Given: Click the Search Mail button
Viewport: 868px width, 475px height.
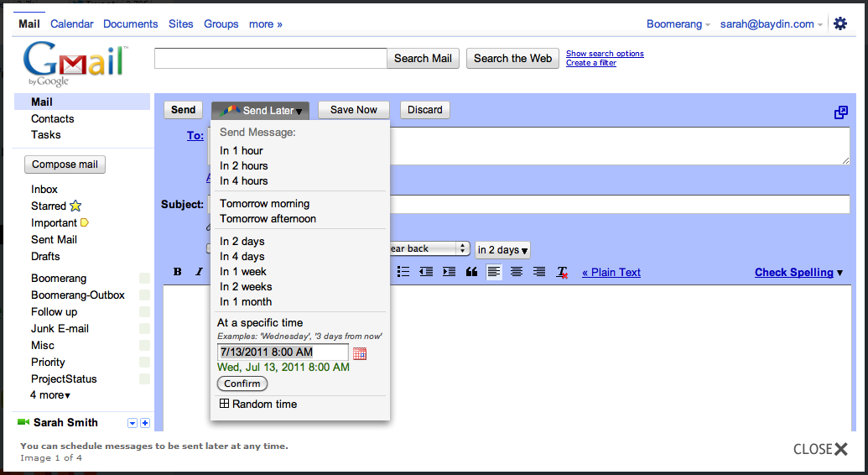Looking at the screenshot, I should click(423, 58).
